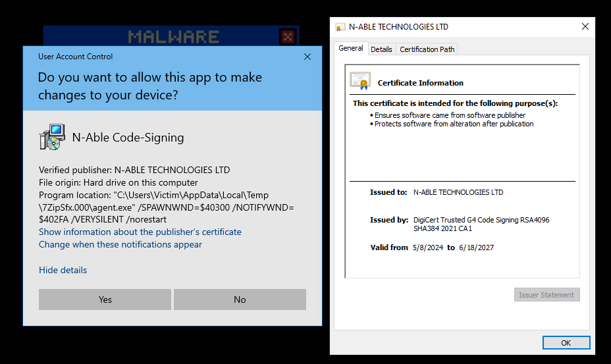Click the User Account Control title text
Viewport: 611px width, 364px height.
point(75,57)
